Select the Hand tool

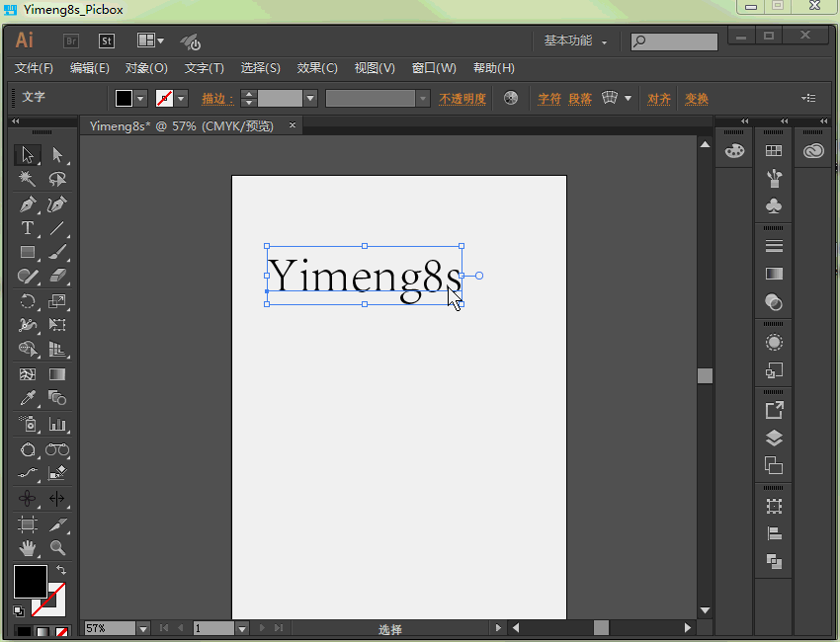[28, 547]
